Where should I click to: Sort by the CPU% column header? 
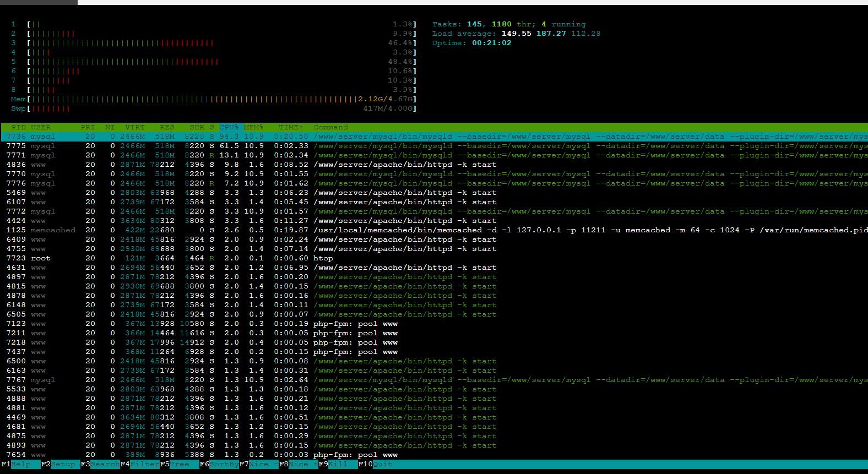(x=229, y=127)
